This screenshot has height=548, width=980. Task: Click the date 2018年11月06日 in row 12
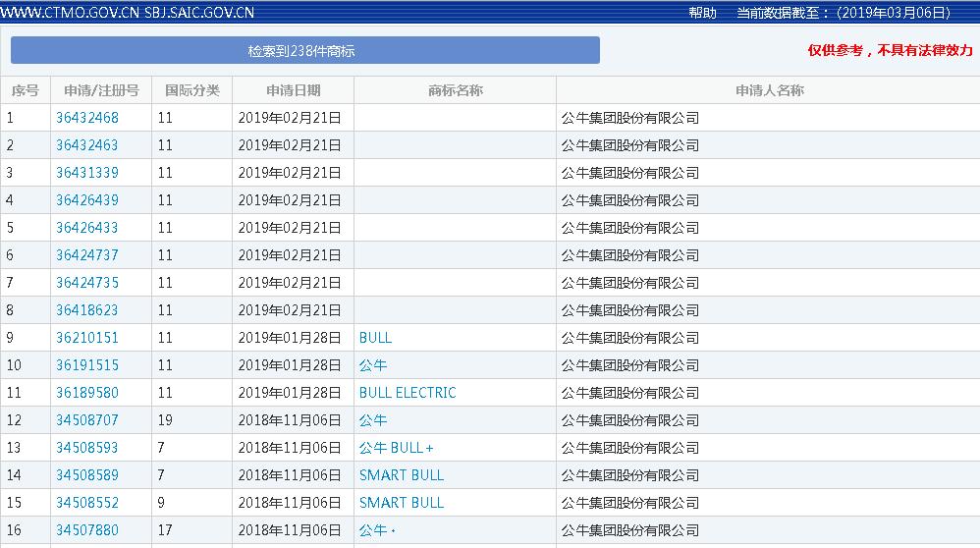290,420
